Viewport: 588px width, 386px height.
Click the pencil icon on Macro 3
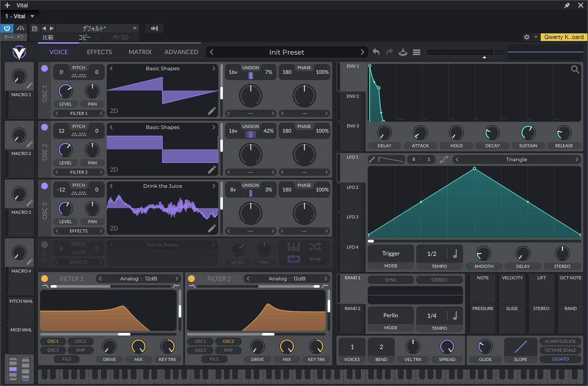click(x=30, y=203)
